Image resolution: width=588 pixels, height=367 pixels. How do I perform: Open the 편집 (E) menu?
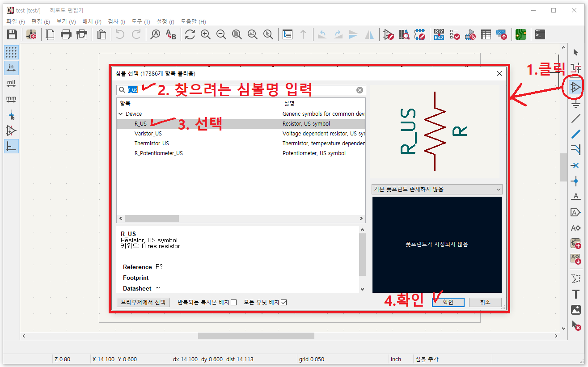41,21
